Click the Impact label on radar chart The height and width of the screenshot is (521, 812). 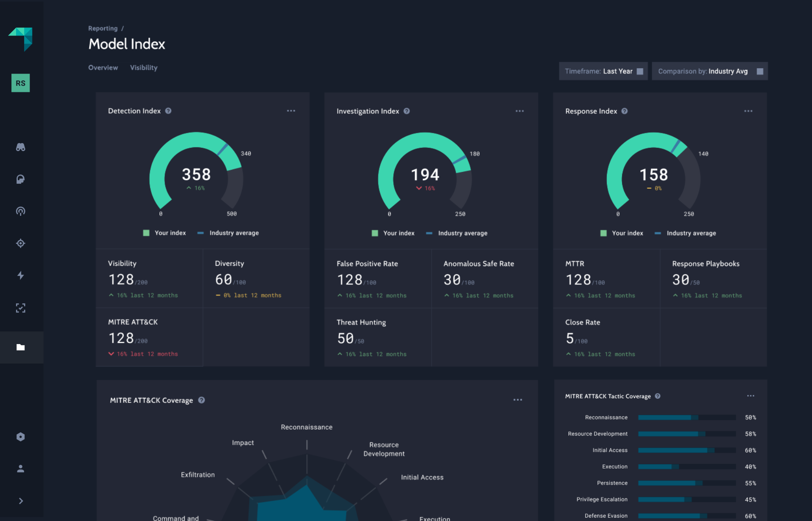pos(243,443)
